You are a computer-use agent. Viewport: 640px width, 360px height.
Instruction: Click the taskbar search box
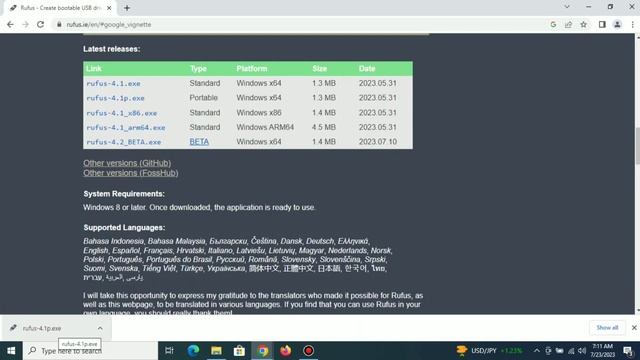90,351
